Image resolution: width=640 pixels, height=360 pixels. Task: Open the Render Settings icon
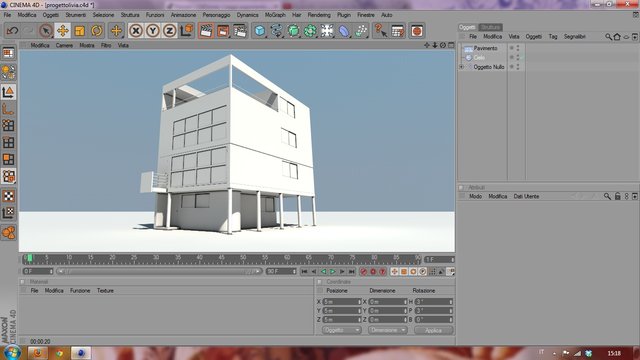[240, 31]
